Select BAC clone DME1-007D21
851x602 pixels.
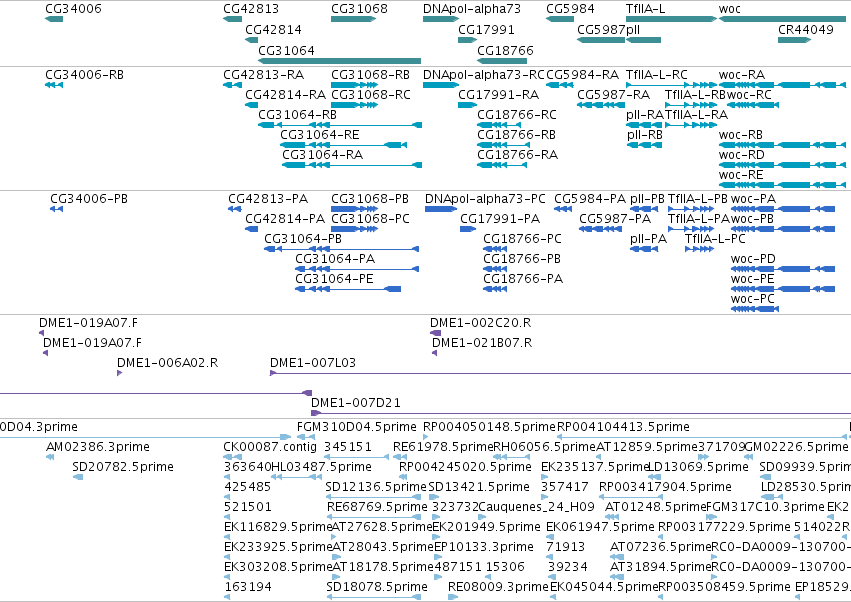(356, 403)
